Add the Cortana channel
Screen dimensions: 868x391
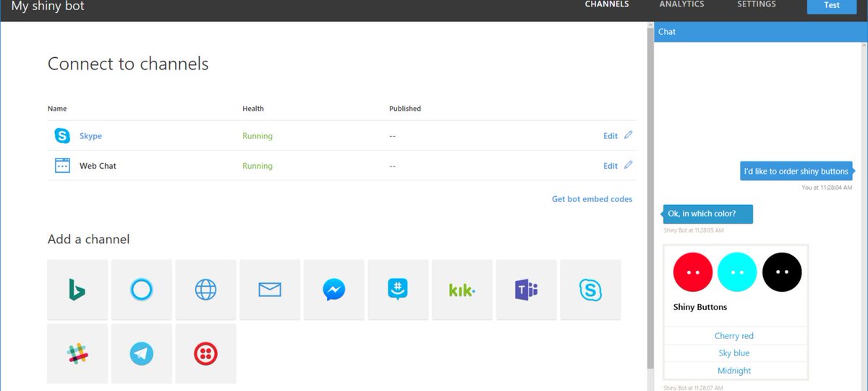point(142,290)
